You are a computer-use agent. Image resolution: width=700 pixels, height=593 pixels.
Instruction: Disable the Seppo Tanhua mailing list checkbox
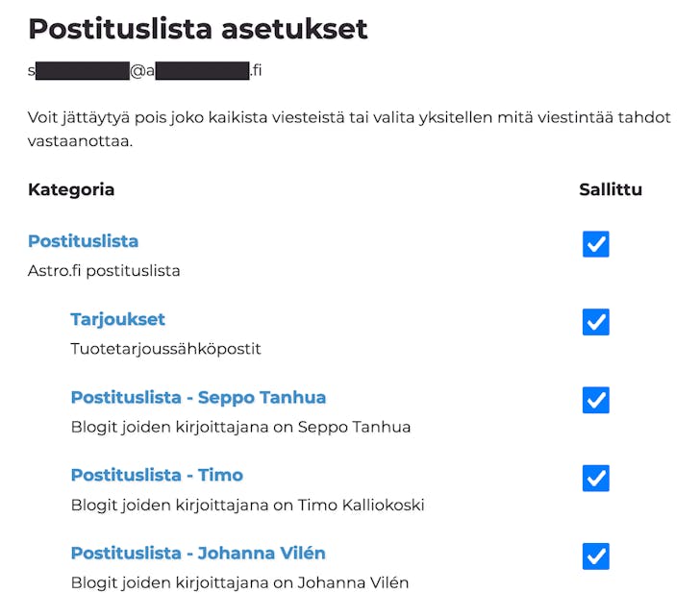[596, 400]
